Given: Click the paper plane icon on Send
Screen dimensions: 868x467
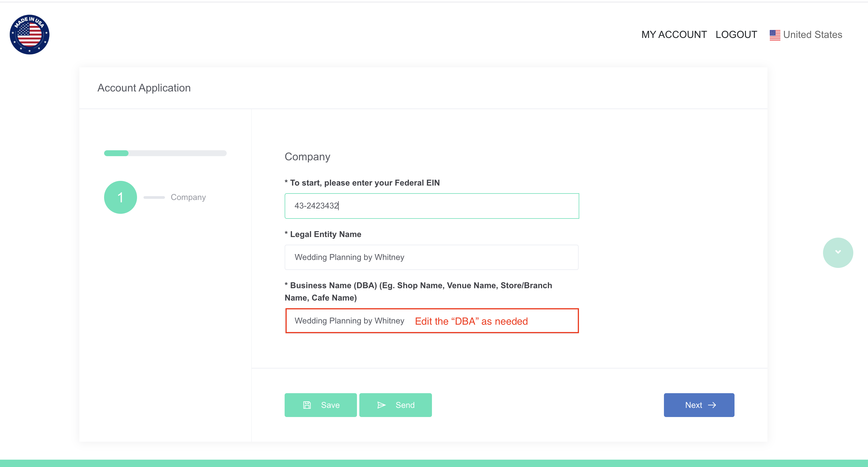Looking at the screenshot, I should 381,405.
